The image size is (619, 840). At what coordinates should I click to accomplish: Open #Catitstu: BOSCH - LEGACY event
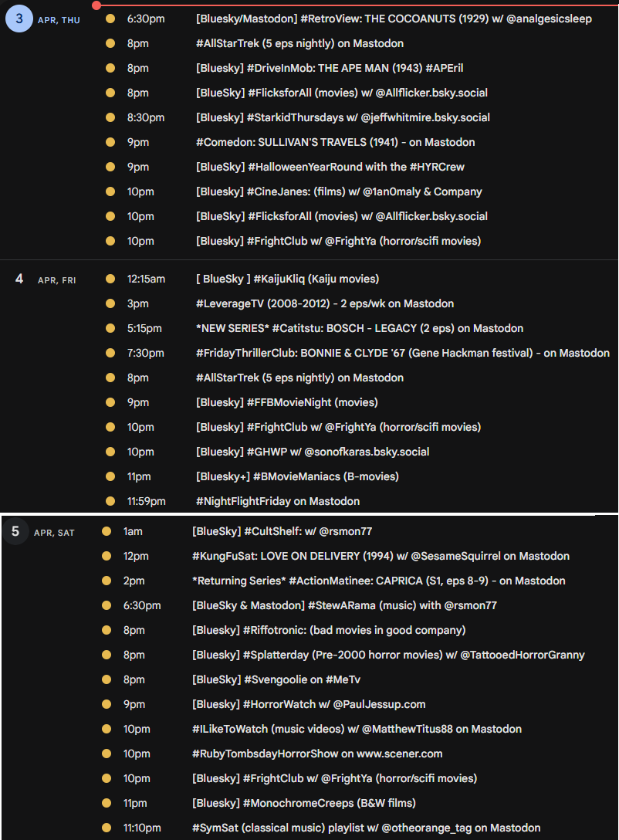click(360, 328)
